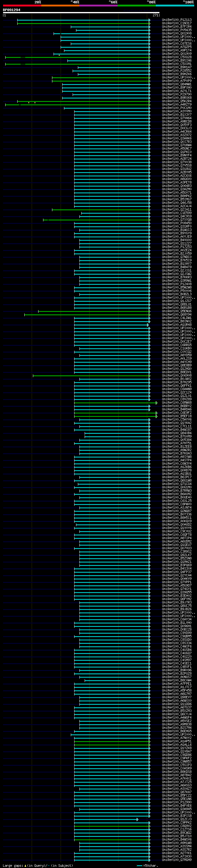197x868 pixels.
Task: Select hit UniRef100_P17253
Action: coord(177,247)
